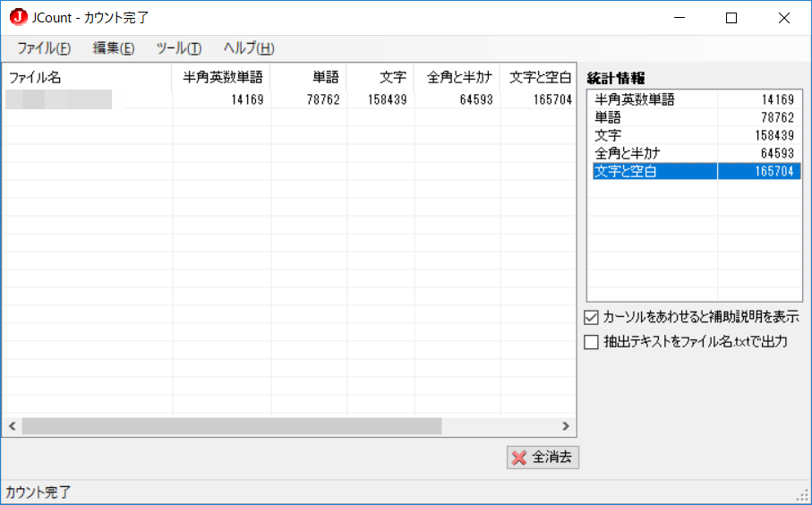
Task: Click cell value 14169 in file table
Action: (x=247, y=99)
